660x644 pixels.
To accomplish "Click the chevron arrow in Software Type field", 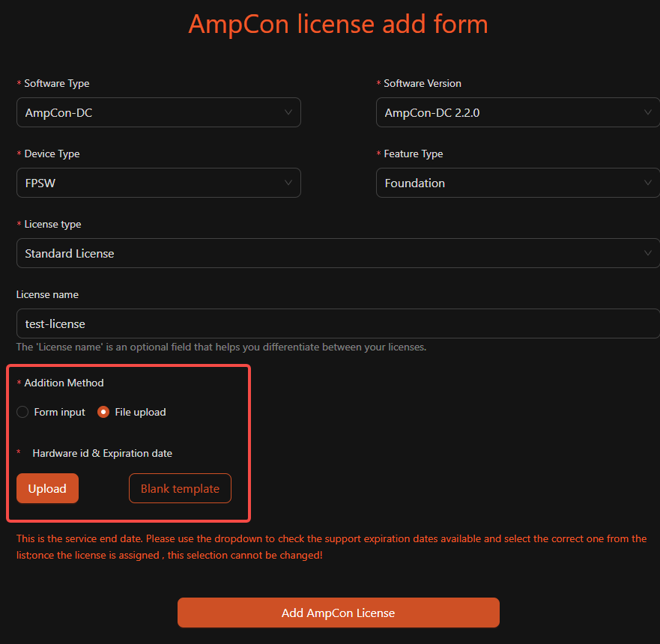I will 288,113.
